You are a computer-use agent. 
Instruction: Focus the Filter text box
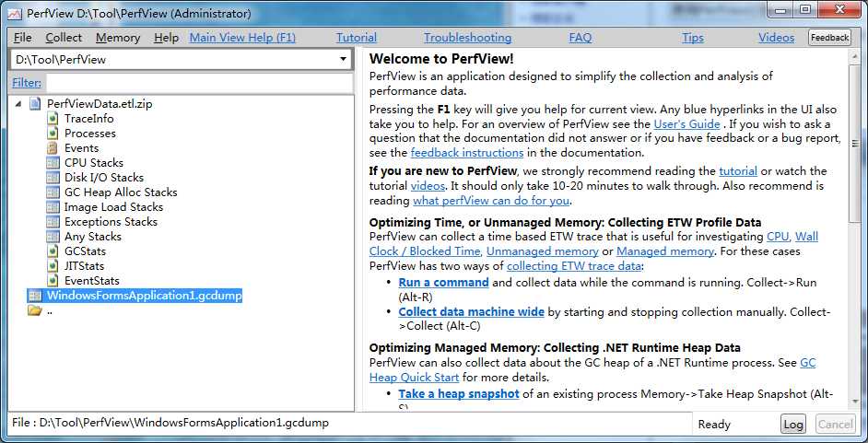pos(199,83)
